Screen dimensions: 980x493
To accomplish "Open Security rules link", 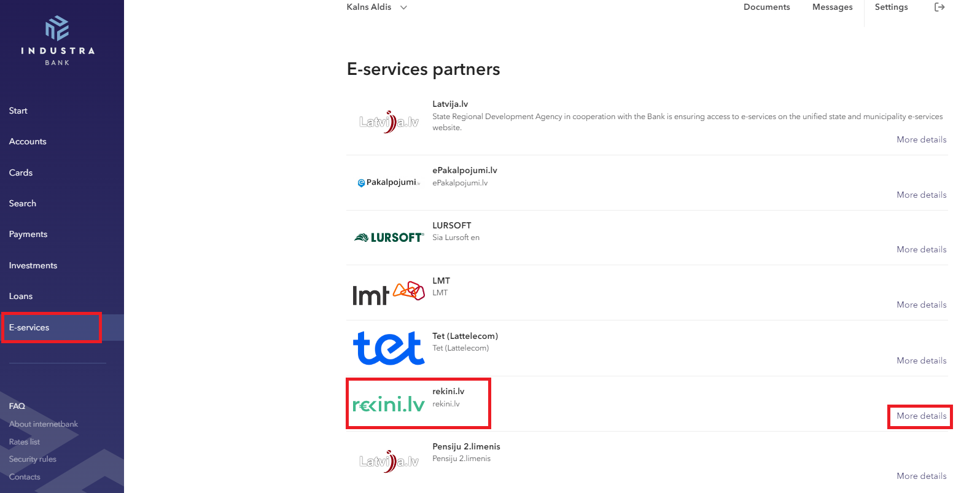I will [33, 459].
